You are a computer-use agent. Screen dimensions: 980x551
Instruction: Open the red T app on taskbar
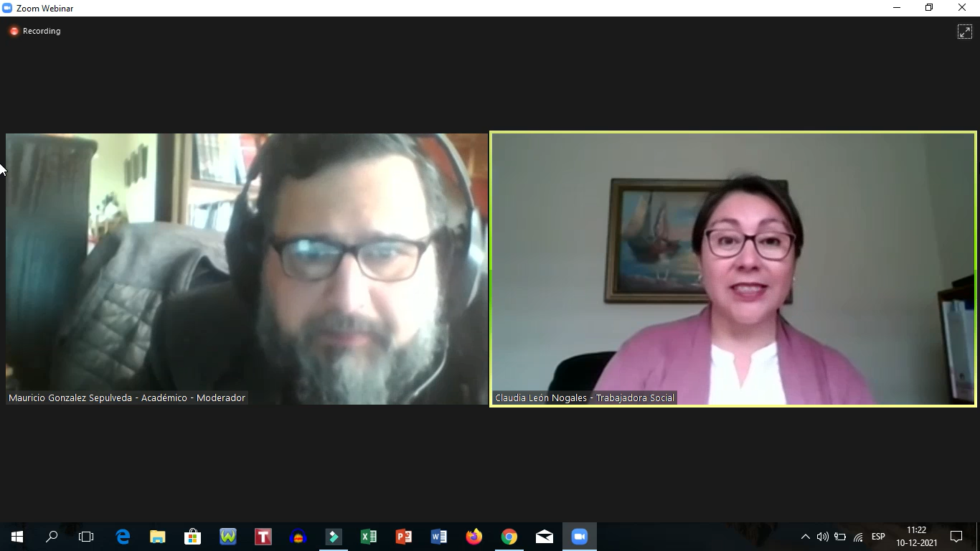tap(263, 537)
